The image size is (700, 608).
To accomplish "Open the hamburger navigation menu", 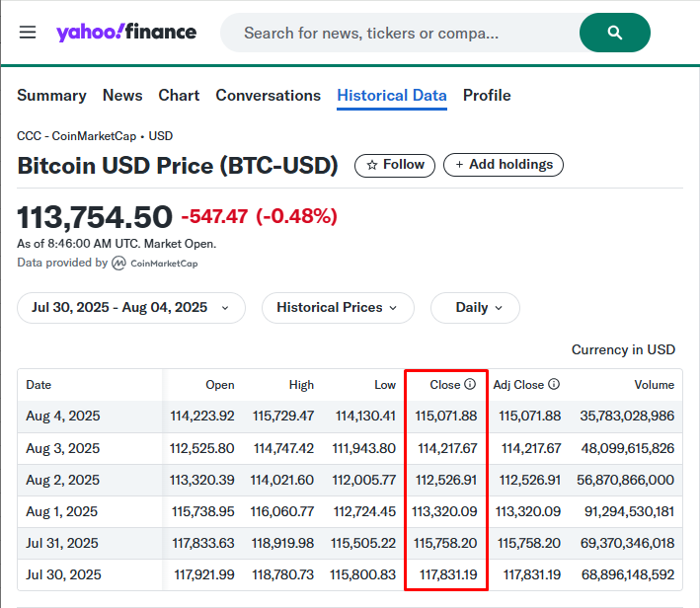I will [x=28, y=33].
